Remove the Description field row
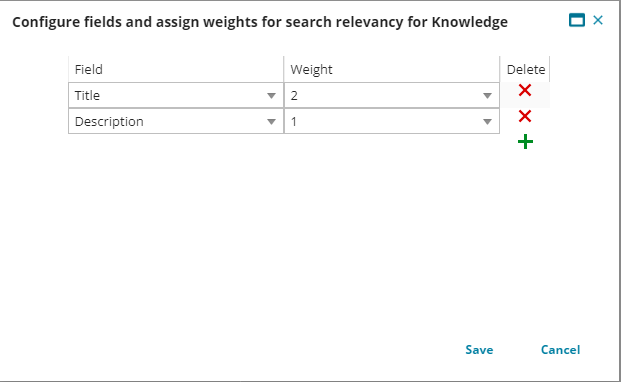Image resolution: width=621 pixels, height=382 pixels. (x=525, y=116)
